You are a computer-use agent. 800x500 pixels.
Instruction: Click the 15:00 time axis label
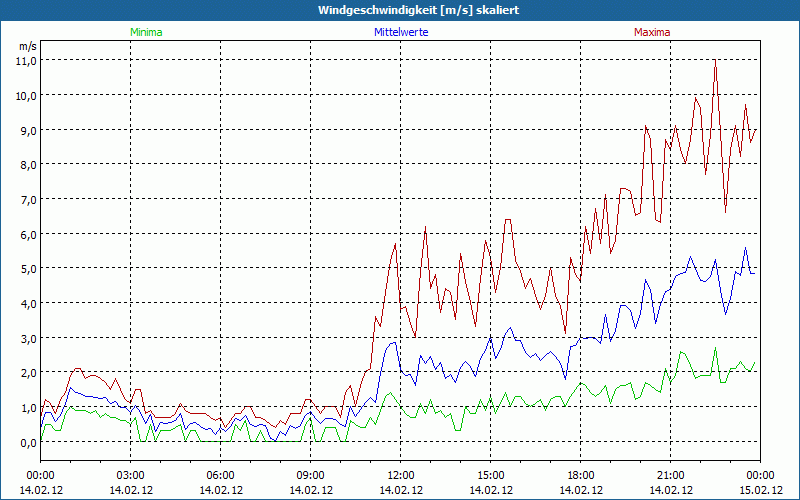[x=491, y=476]
